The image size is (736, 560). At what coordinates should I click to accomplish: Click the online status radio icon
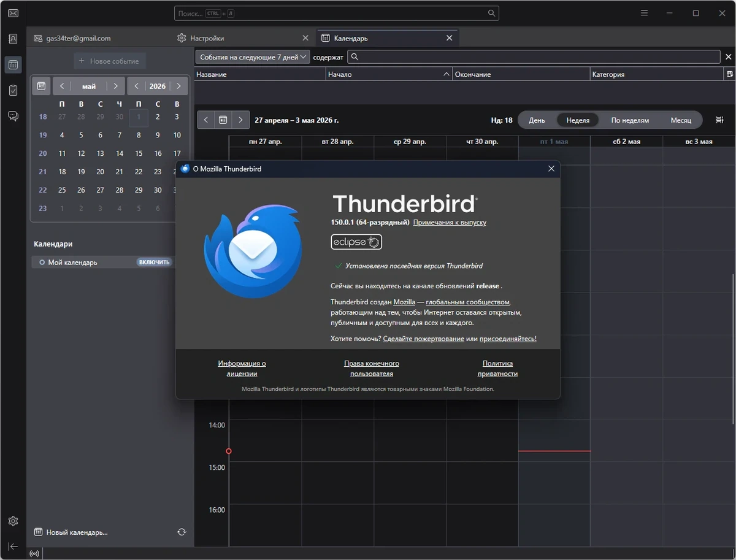(34, 553)
